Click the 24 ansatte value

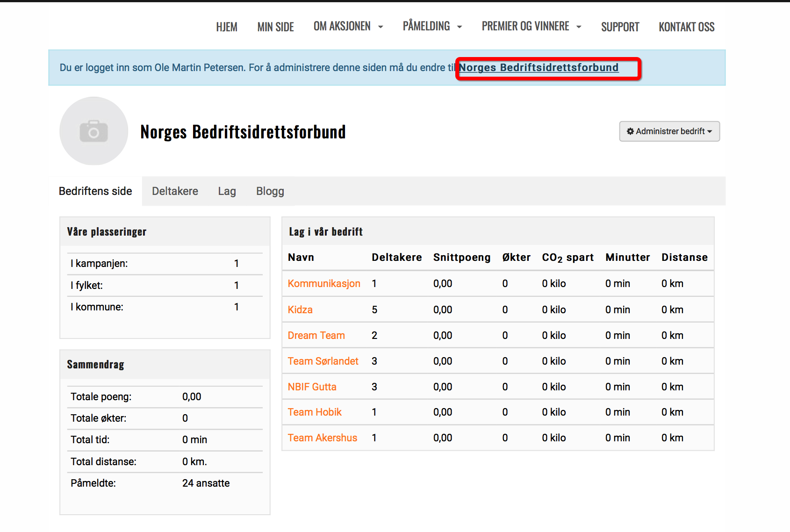(206, 483)
